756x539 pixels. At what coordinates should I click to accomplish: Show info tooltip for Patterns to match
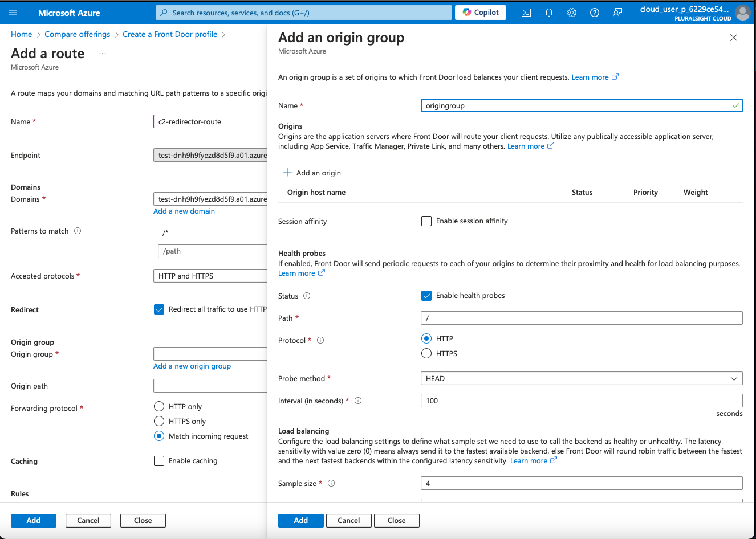point(78,231)
